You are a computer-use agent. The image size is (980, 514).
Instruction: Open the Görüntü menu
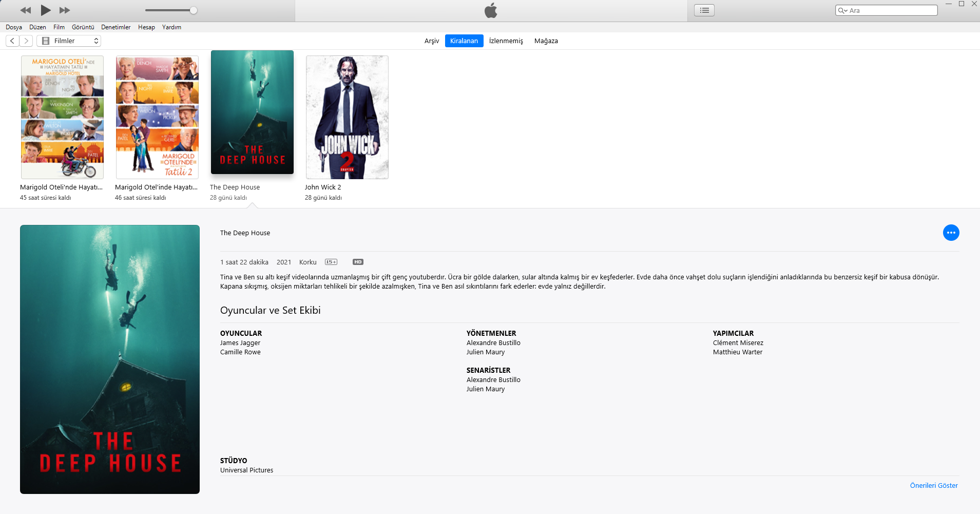[83, 27]
